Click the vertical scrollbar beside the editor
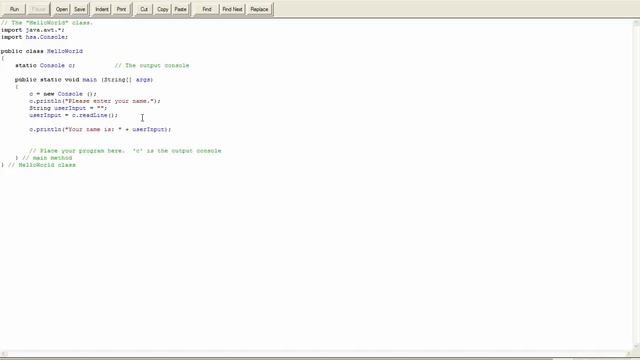Viewport: 640px width, 360px height. pos(636,185)
